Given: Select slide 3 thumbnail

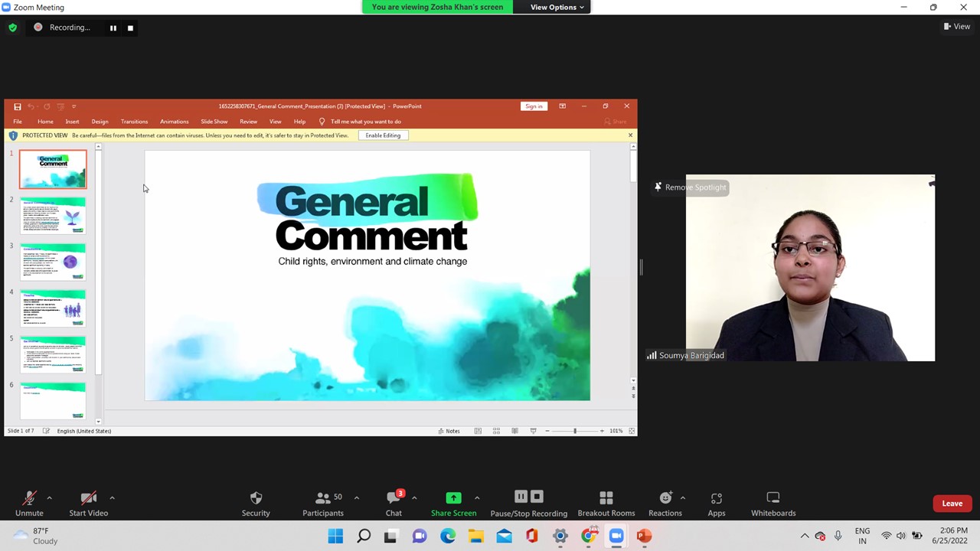Looking at the screenshot, I should coord(53,262).
